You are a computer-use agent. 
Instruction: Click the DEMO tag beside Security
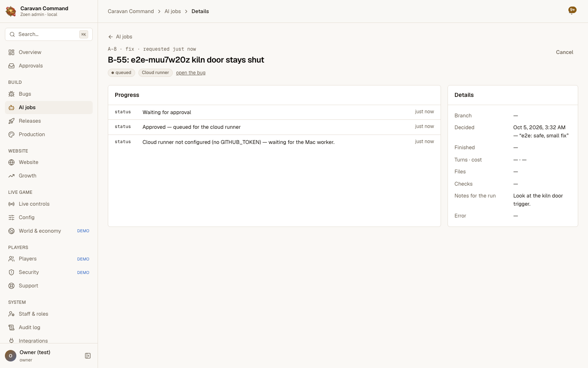tap(83, 272)
